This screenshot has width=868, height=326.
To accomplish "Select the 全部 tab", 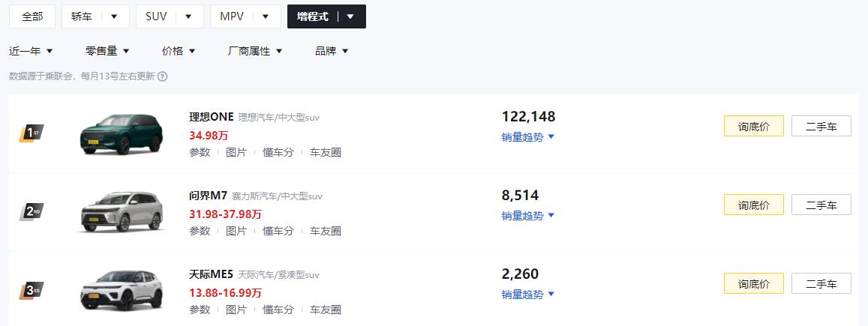I will click(x=32, y=16).
